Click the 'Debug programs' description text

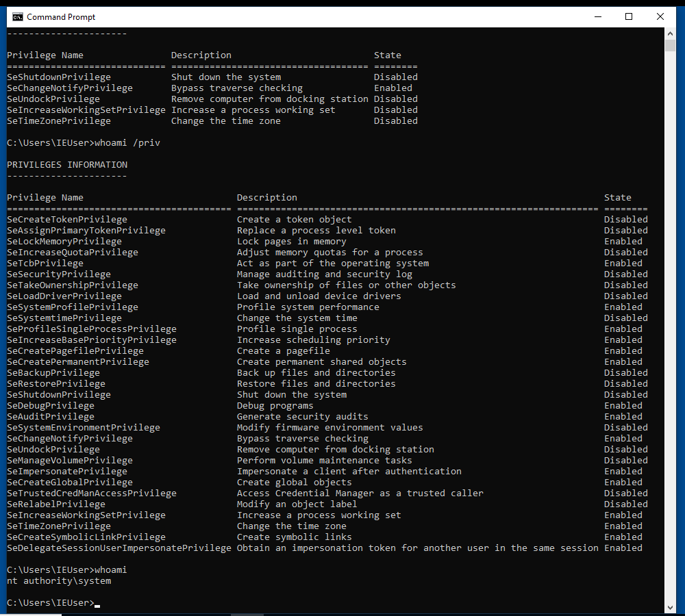(275, 406)
